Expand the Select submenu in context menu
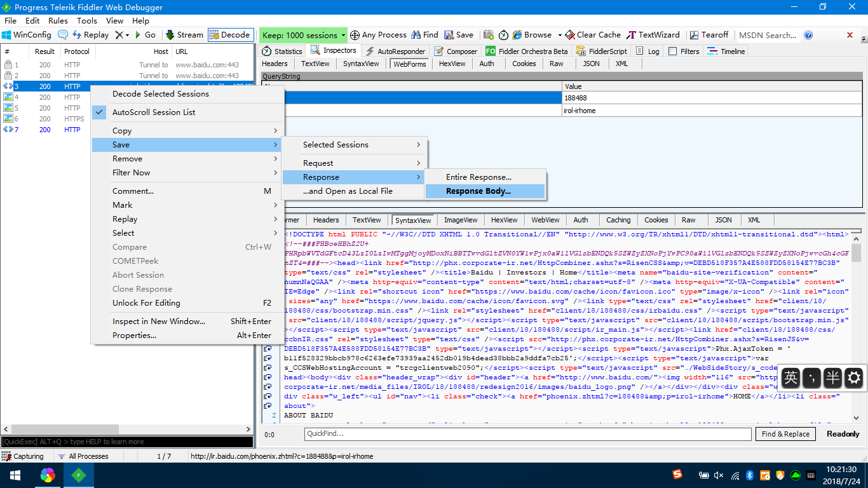Viewport: 868px width, 488px height. pyautogui.click(x=187, y=233)
